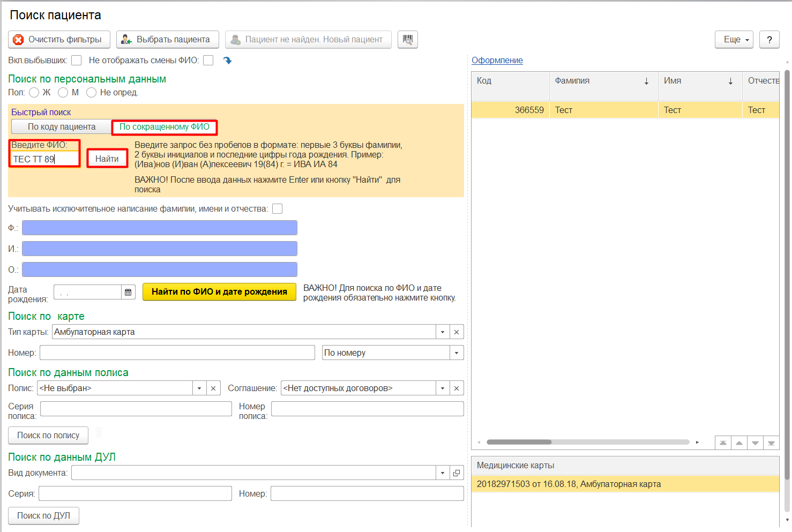Click open icon beside Вид документа
This screenshot has width=792, height=532.
pos(457,473)
